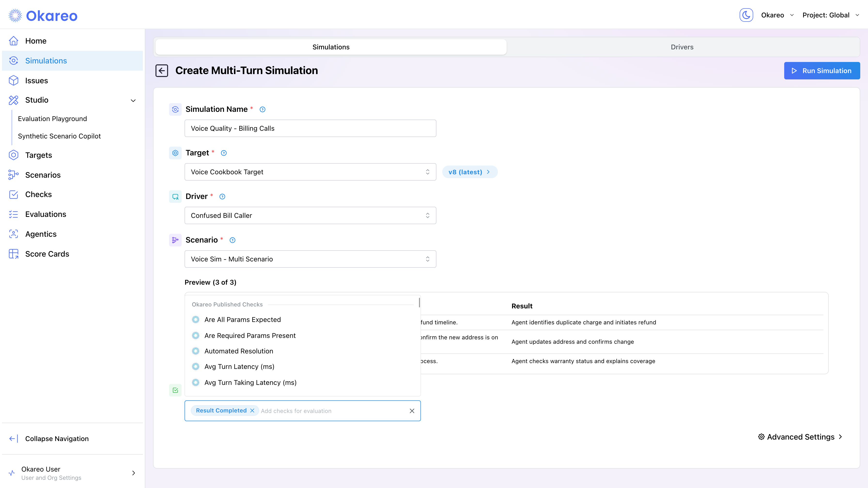
Task: Click the back arrow button
Action: (162, 70)
